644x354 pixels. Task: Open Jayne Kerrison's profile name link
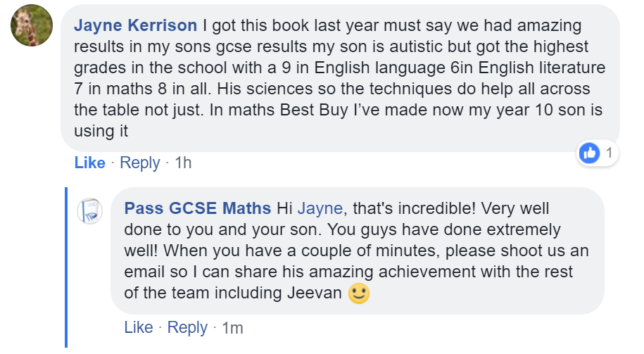[136, 26]
